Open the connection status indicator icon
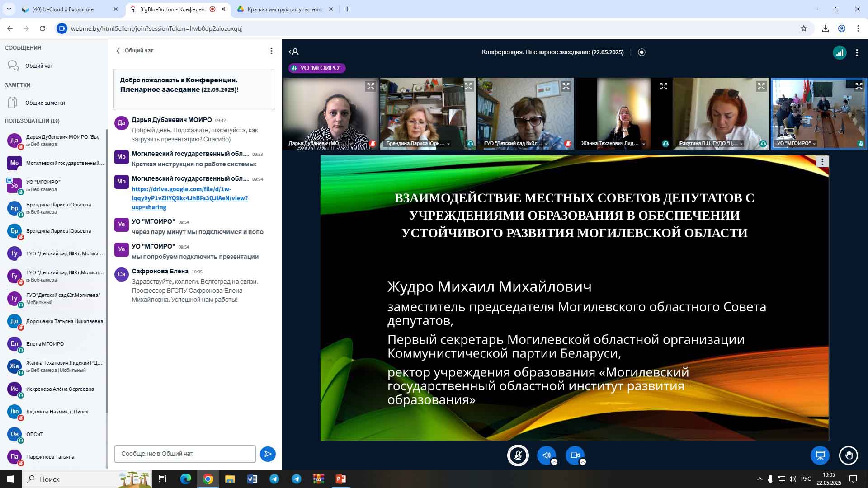The height and width of the screenshot is (488, 868). [840, 52]
